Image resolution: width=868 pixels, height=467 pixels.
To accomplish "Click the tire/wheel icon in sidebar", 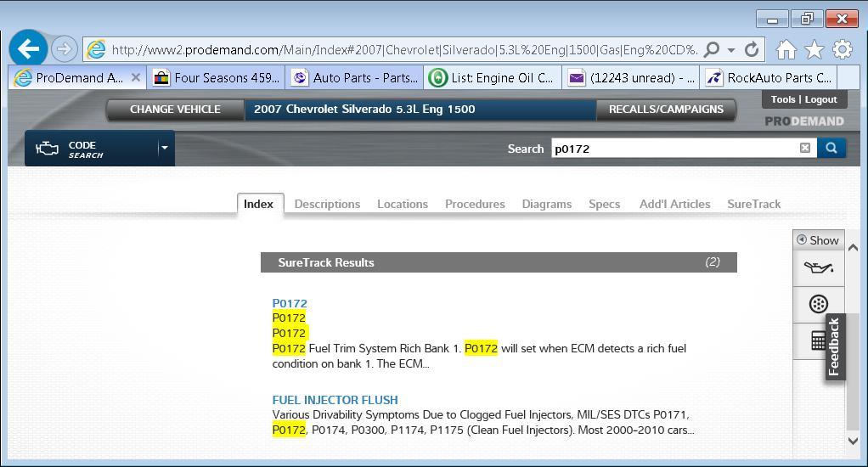I will 818,304.
